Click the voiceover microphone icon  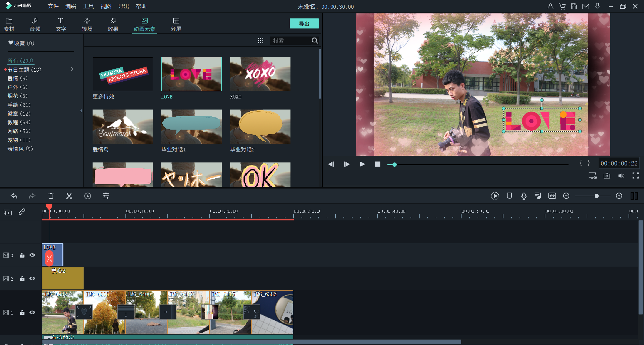coord(524,196)
